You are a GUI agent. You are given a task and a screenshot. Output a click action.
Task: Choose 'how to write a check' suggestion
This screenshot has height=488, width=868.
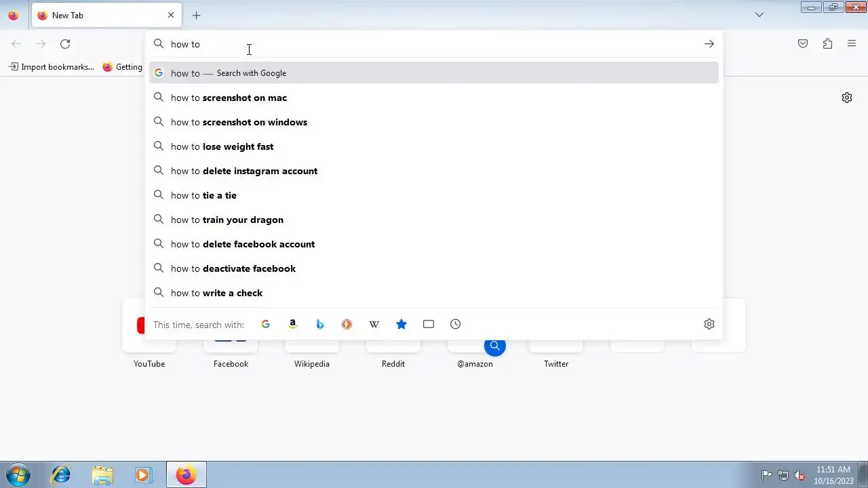tap(434, 293)
